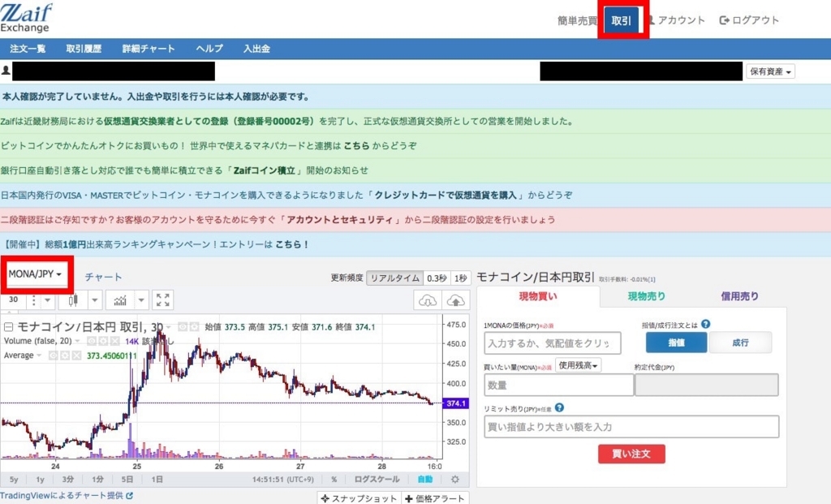Open 入出金 menu item
Viewport: 831px width, 504px height.
click(x=256, y=49)
